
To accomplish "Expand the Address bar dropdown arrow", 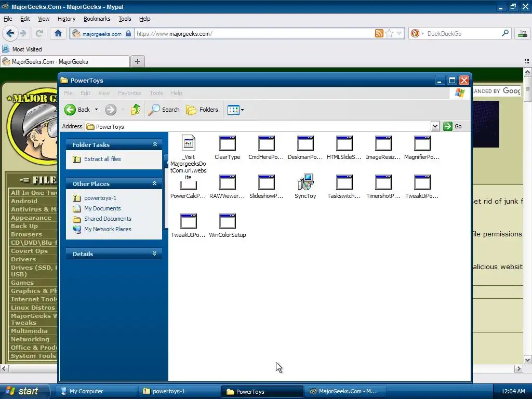I will click(435, 126).
